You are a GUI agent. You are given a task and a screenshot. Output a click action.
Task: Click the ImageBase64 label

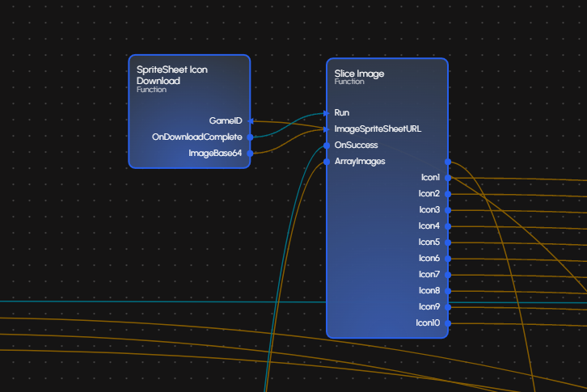(x=215, y=153)
